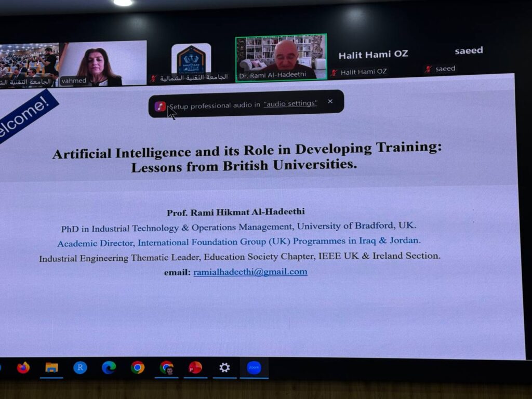Switch to the Zoom taskbar icon

(x=254, y=367)
